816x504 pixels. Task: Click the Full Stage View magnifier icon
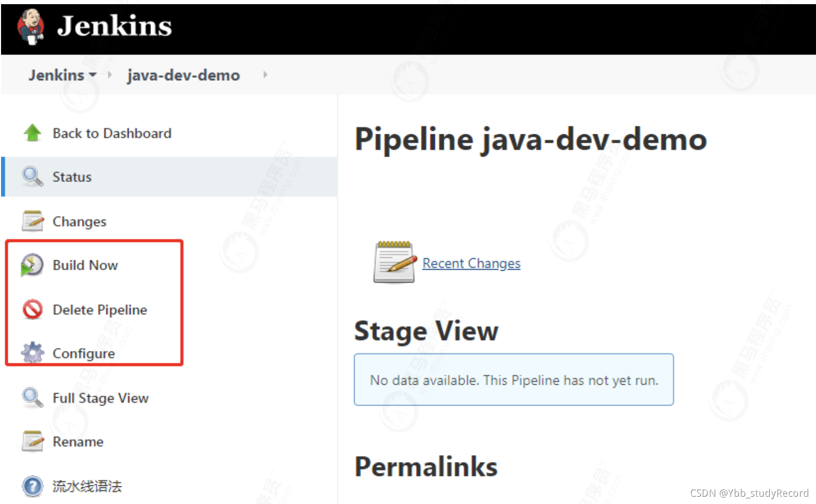pos(33,398)
